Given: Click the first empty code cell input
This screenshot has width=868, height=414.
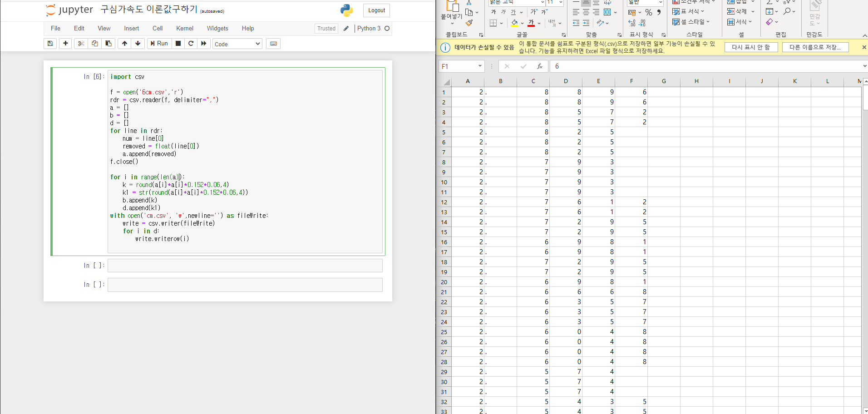Looking at the screenshot, I should point(245,266).
